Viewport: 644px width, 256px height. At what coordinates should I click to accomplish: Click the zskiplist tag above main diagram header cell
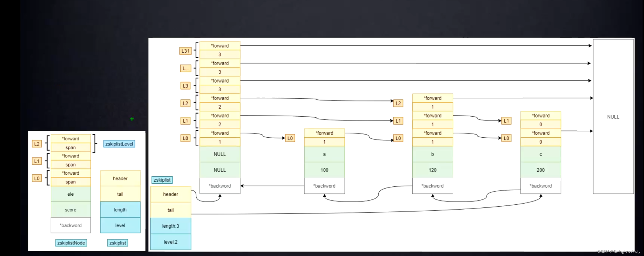[162, 180]
